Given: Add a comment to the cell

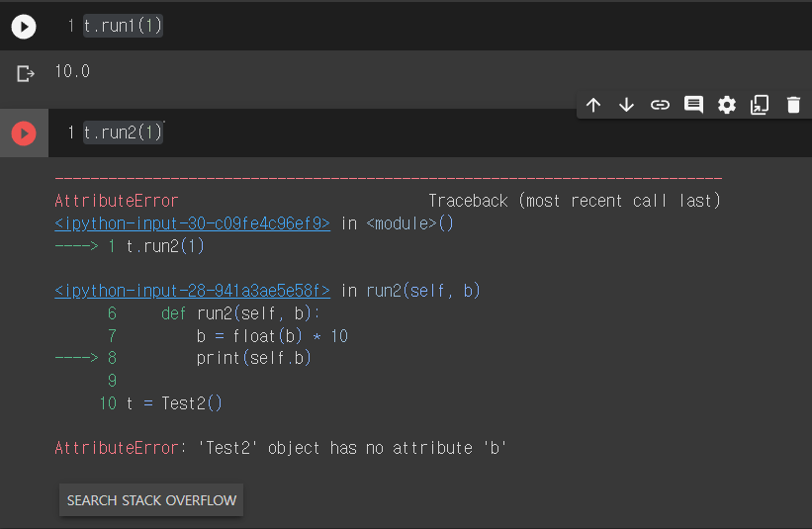Looking at the screenshot, I should tap(693, 105).
